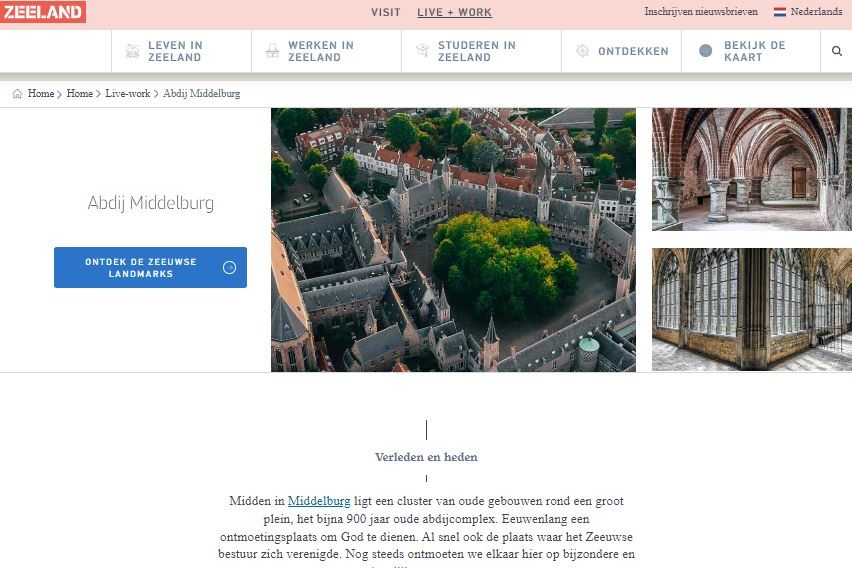This screenshot has height=568, width=852.
Task: Open the cloister windows photo
Action: [x=752, y=309]
